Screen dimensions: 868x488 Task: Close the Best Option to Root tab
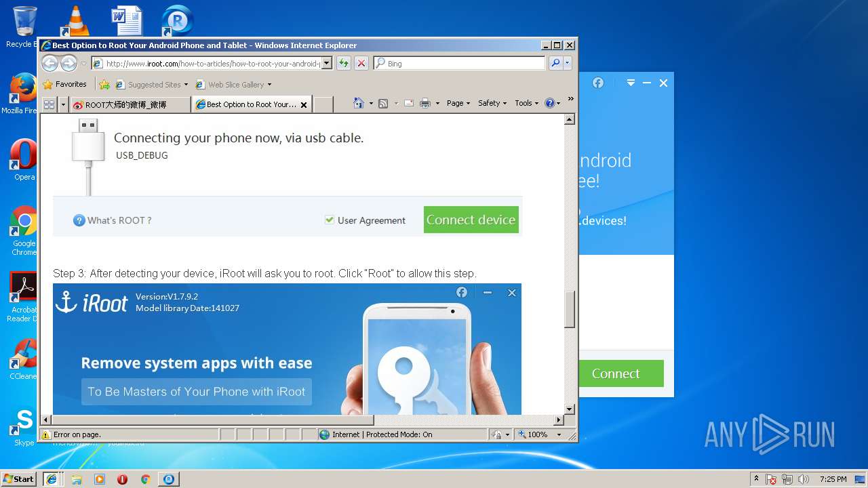(x=304, y=105)
